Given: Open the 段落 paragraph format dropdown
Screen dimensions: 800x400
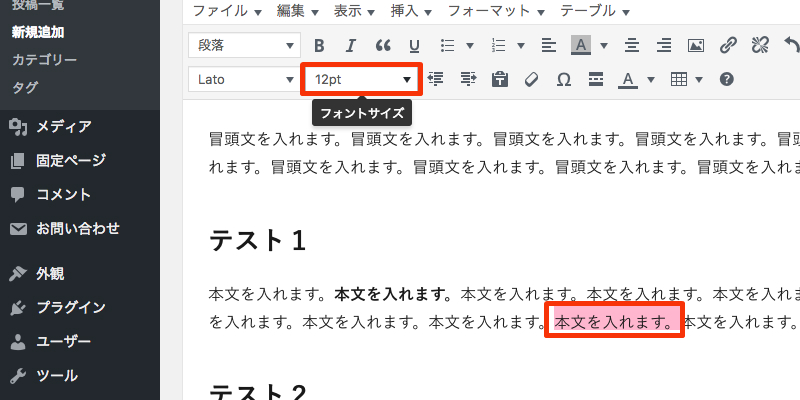Looking at the screenshot, I should pyautogui.click(x=244, y=46).
